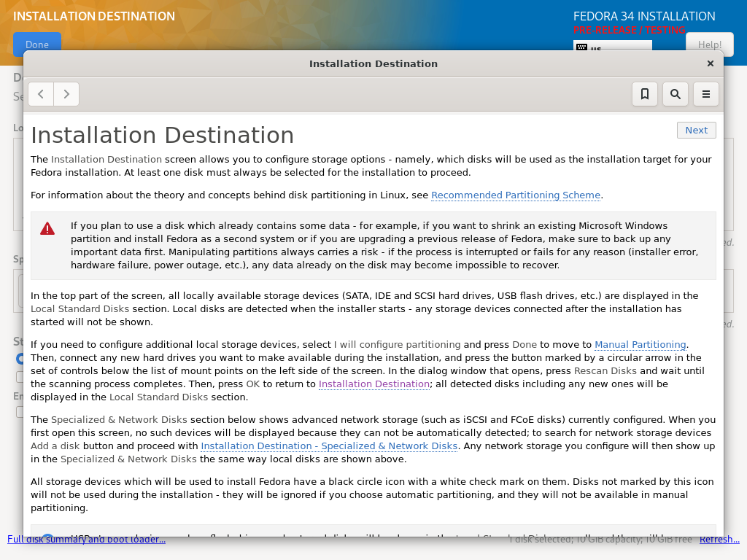Image resolution: width=747 pixels, height=560 pixels.
Task: Click the Next page button
Action: [x=696, y=130]
